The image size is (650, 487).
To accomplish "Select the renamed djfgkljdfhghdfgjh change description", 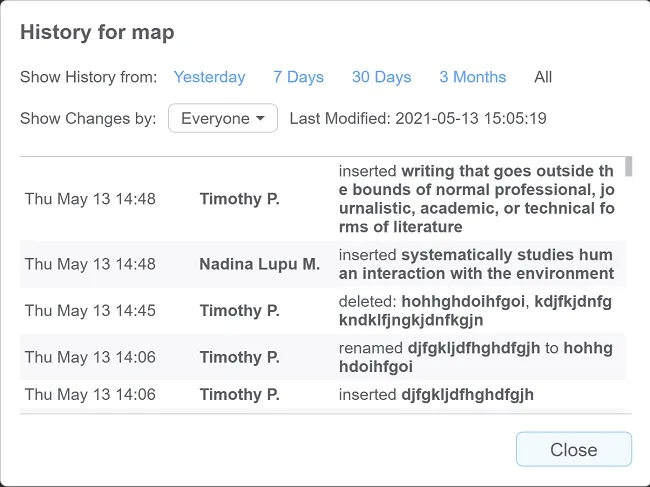I will pos(476,357).
